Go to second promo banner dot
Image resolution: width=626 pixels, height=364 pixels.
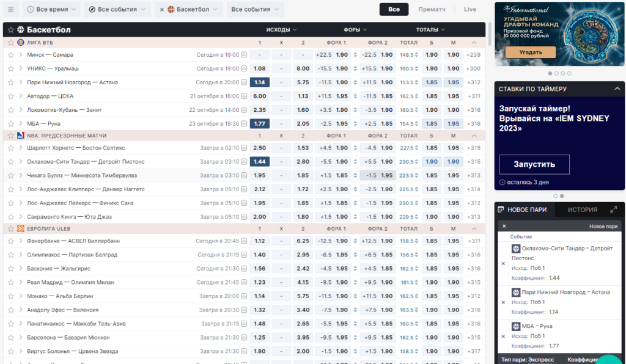pyautogui.click(x=556, y=73)
